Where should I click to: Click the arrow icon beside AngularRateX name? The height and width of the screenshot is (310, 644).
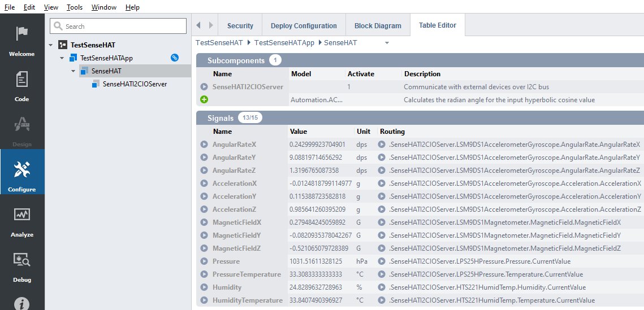204,145
